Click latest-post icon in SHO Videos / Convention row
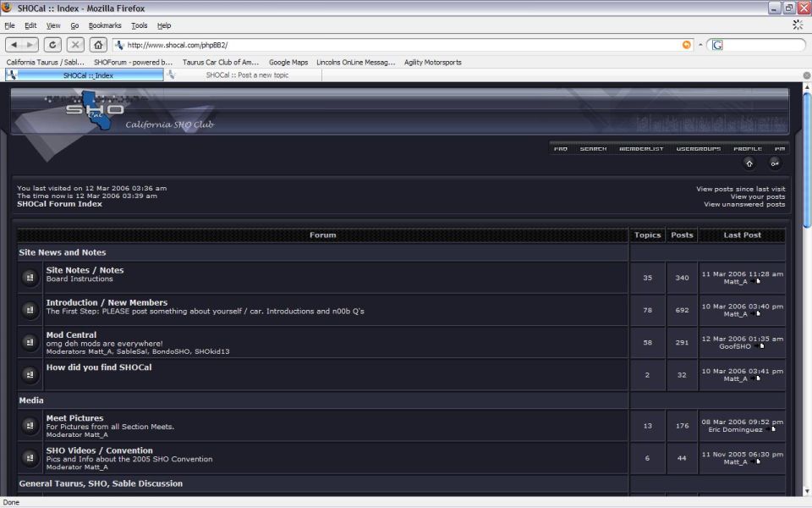The image size is (812, 508). (755, 462)
